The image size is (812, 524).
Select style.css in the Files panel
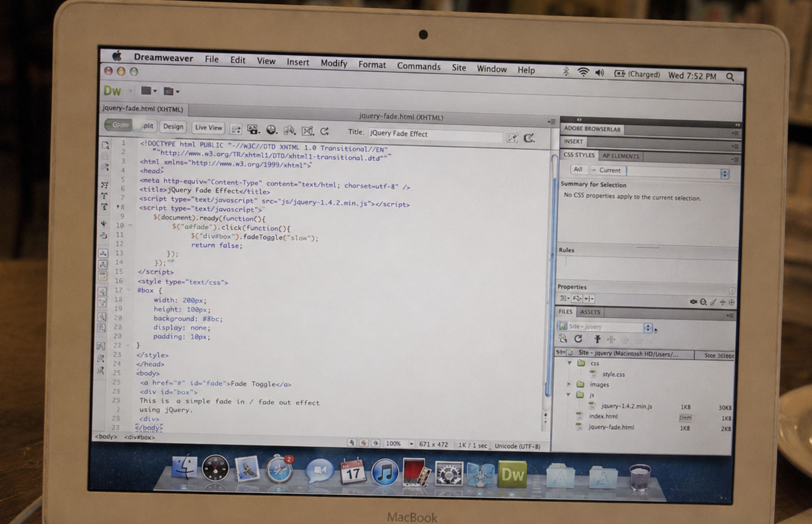613,374
